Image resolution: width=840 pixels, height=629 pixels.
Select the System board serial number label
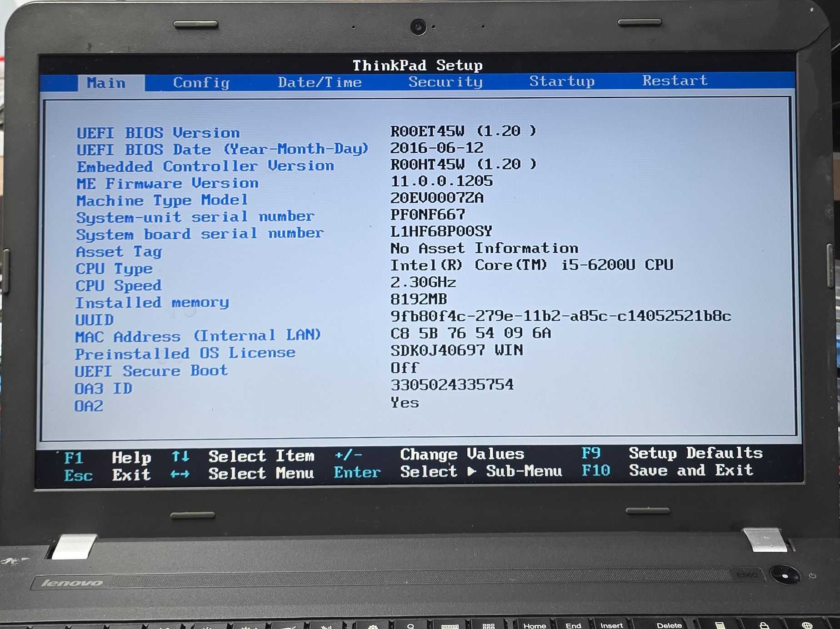point(200,234)
